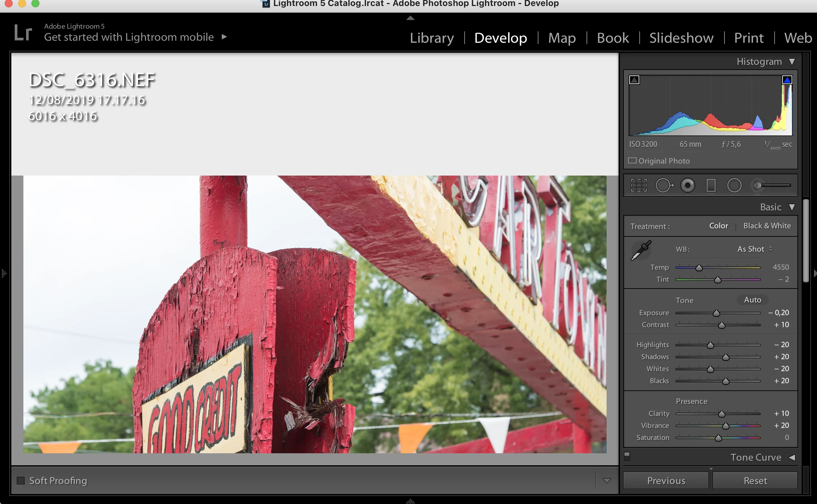Viewport: 817px width, 504px height.
Task: Open the Slideshow module
Action: point(681,38)
